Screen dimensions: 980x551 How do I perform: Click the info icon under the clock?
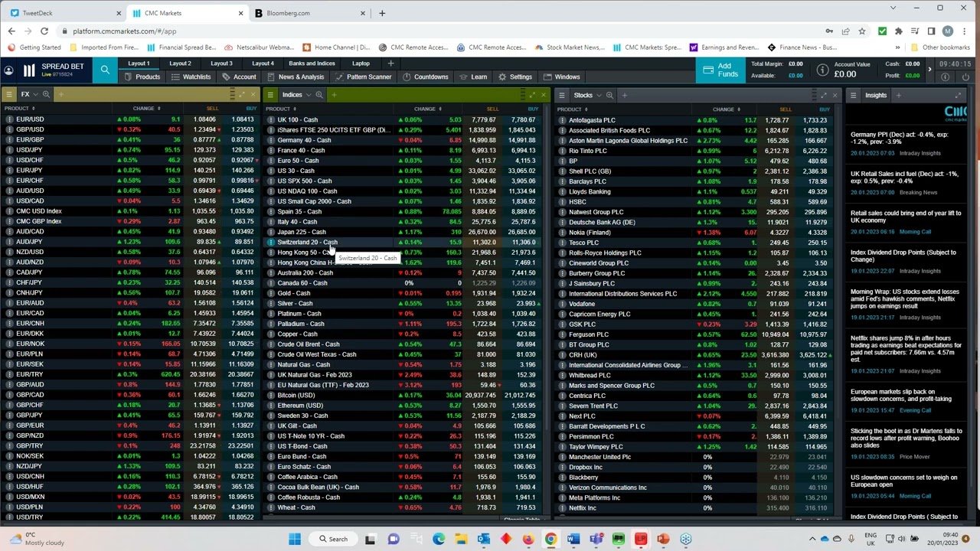(x=946, y=77)
